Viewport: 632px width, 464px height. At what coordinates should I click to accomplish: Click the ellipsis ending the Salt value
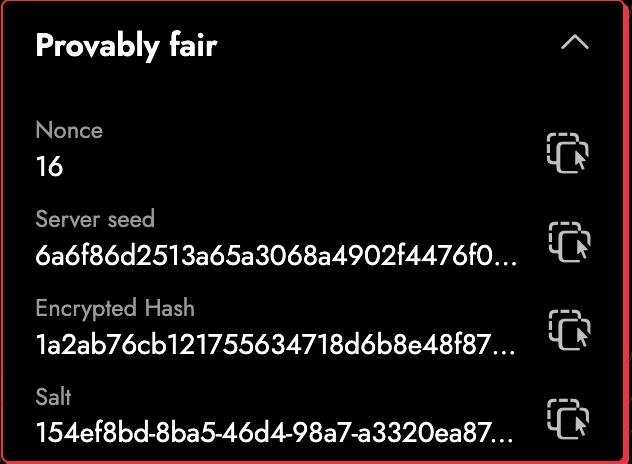[x=502, y=441]
